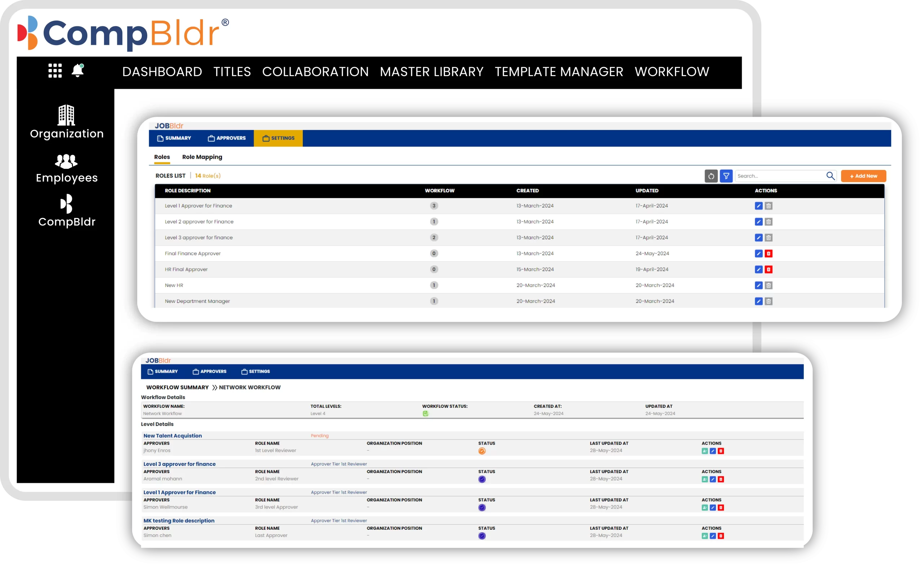
Task: Open the COLLABORATION menu
Action: pos(316,72)
